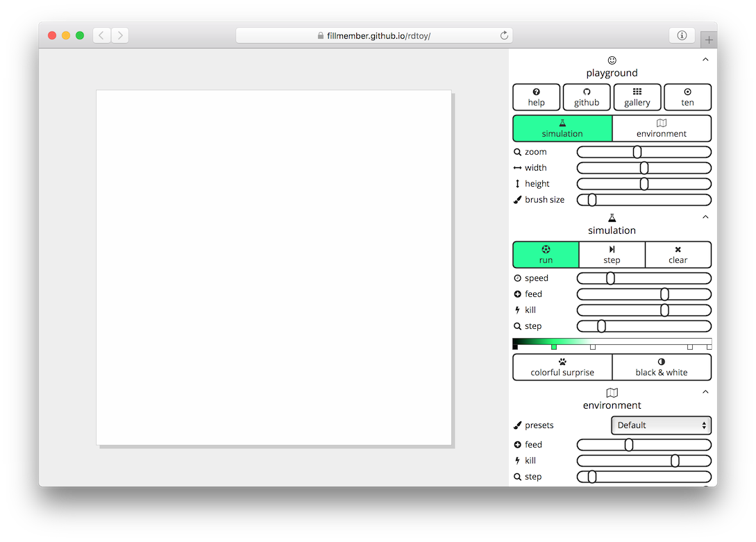Click the magnifier icon beside zoom

tap(517, 152)
